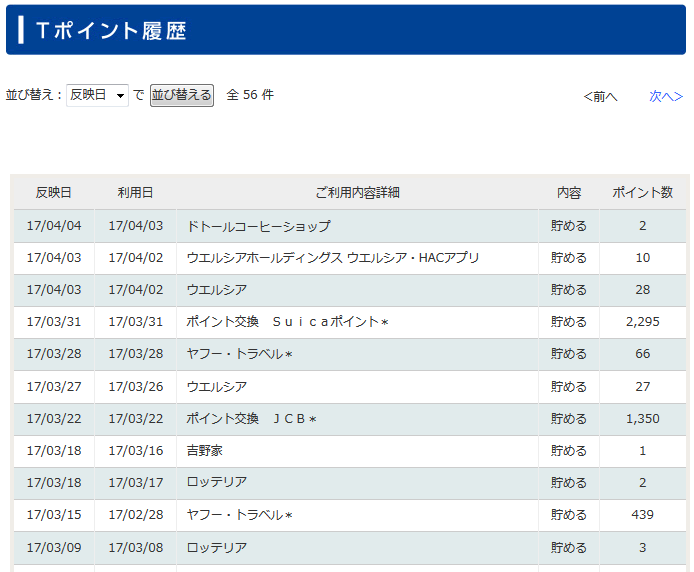694x572 pixels.
Task: Click the 17/04/04 reflection date cell
Action: [54, 226]
